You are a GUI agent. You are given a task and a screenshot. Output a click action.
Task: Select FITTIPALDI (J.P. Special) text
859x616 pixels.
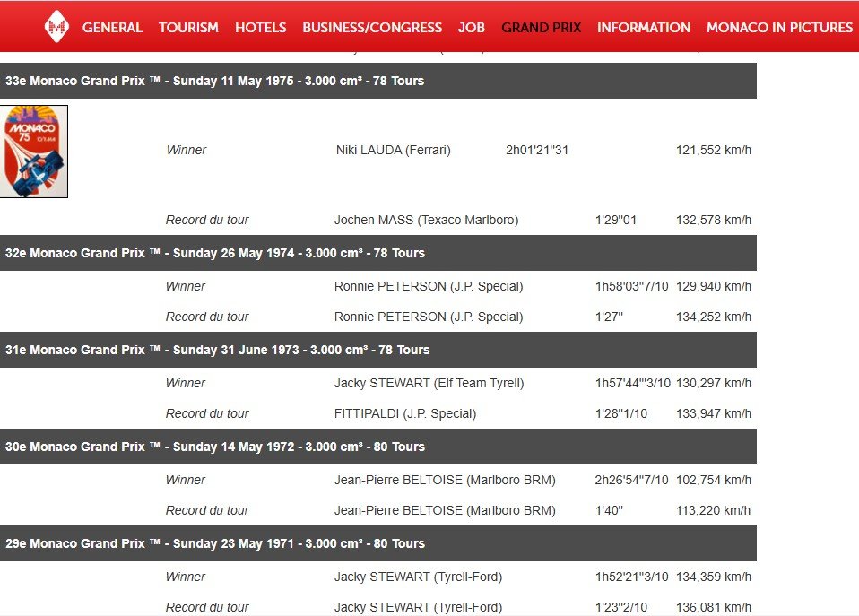405,413
